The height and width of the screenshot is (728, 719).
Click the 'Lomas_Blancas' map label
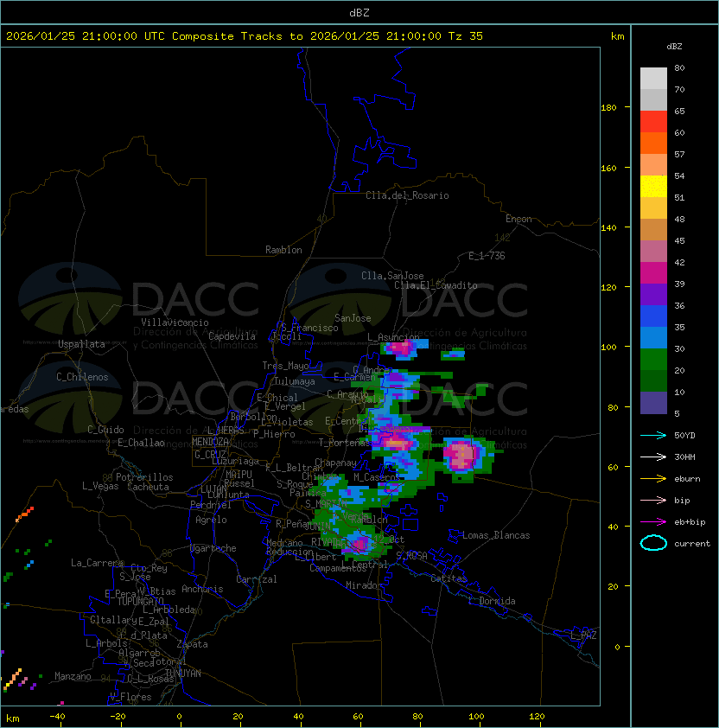pos(496,535)
